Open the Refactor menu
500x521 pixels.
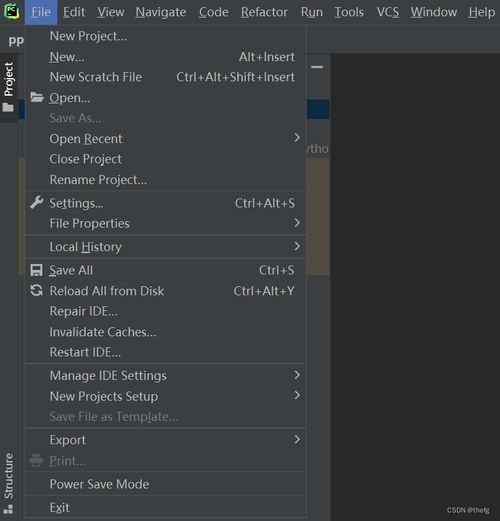pos(264,12)
